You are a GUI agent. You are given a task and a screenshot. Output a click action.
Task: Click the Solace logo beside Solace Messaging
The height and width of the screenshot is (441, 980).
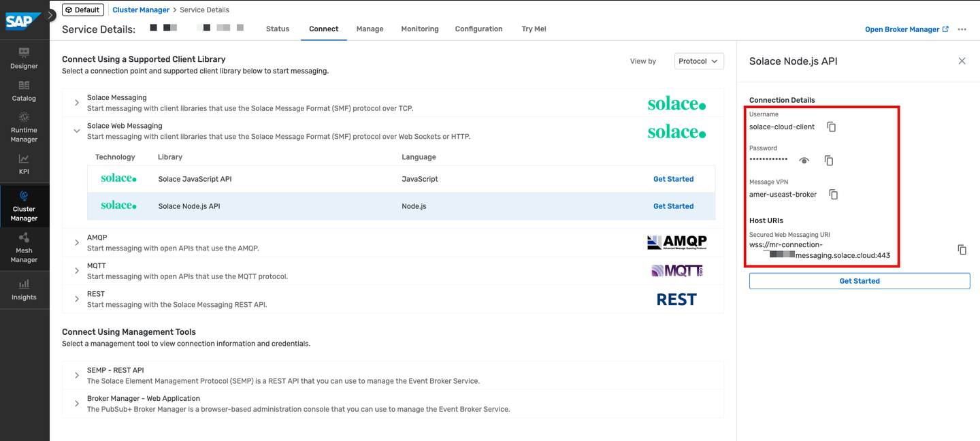(676, 103)
